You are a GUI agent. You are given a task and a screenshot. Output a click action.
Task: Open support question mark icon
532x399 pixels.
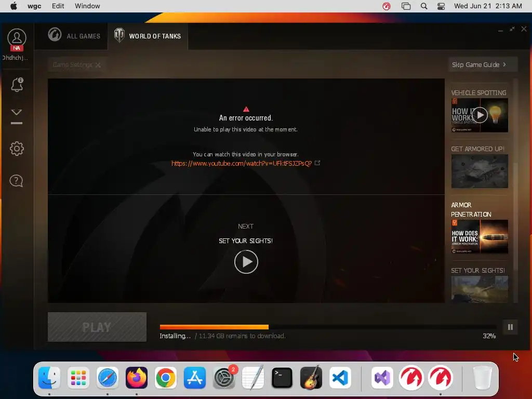[16, 181]
